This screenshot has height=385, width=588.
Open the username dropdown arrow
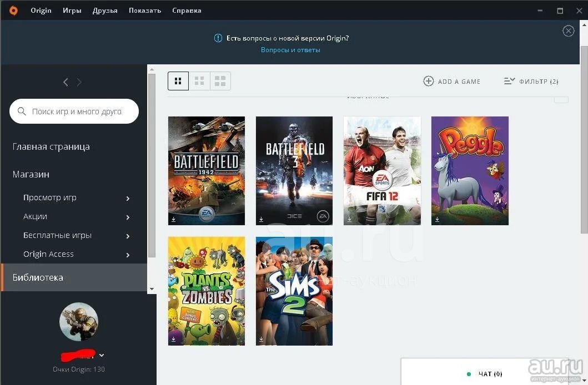click(x=102, y=355)
